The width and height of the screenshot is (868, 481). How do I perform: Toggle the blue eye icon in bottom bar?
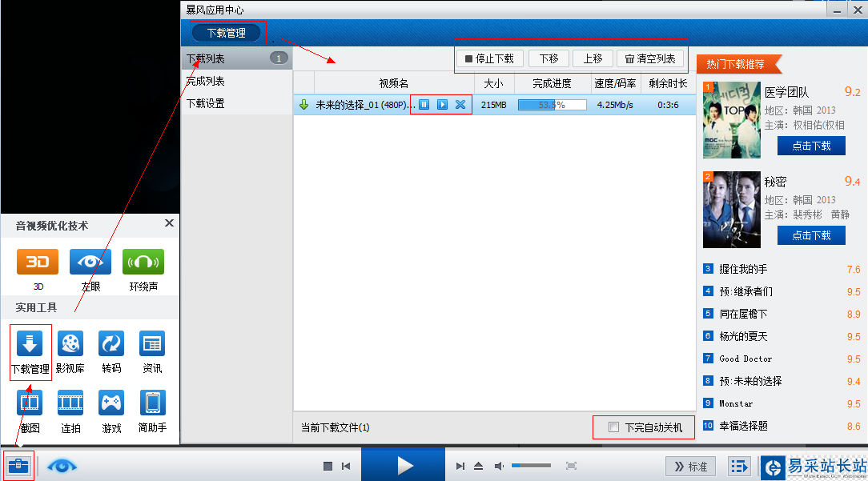point(62,466)
